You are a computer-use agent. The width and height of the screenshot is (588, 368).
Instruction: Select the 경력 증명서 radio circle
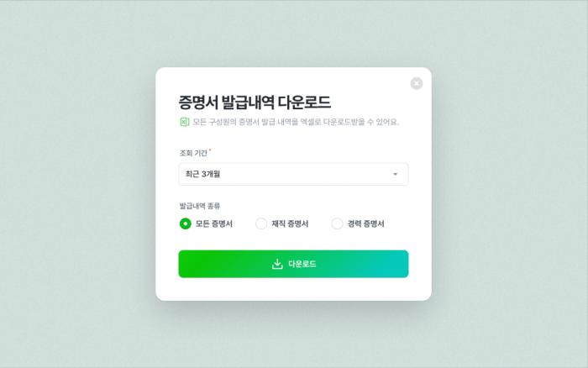pyautogui.click(x=337, y=223)
